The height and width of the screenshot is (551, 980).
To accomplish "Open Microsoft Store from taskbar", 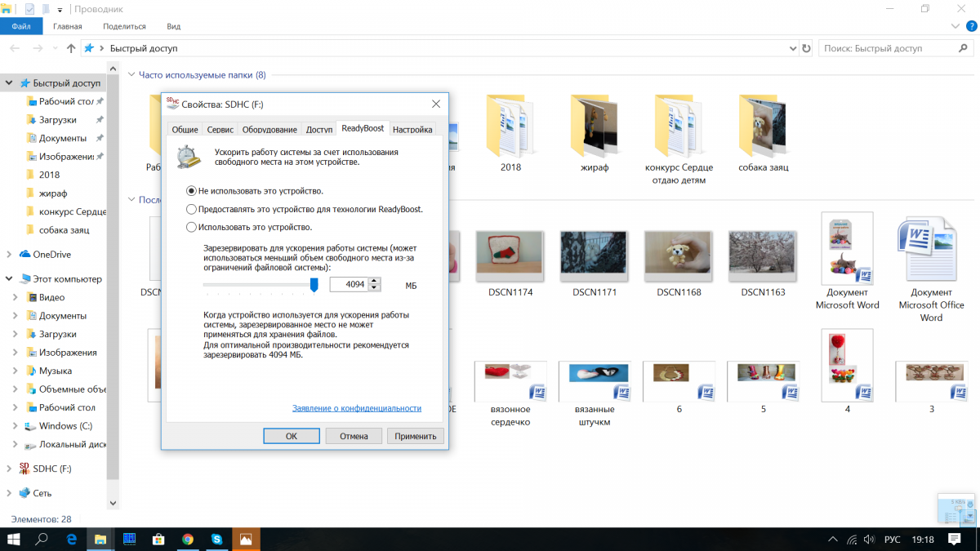I will 158,539.
